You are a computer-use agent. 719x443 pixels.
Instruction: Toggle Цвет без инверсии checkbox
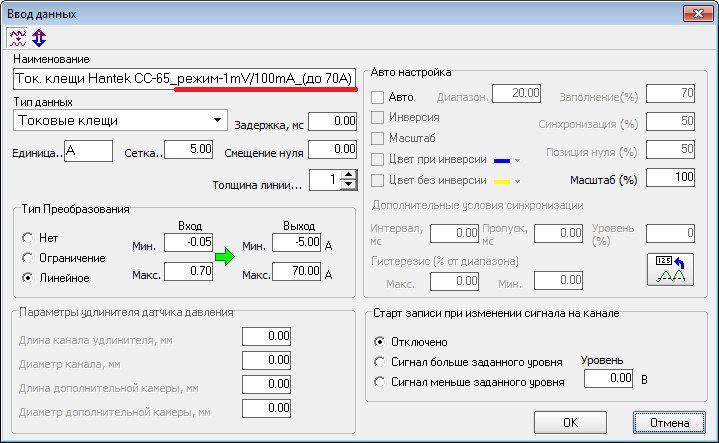377,180
